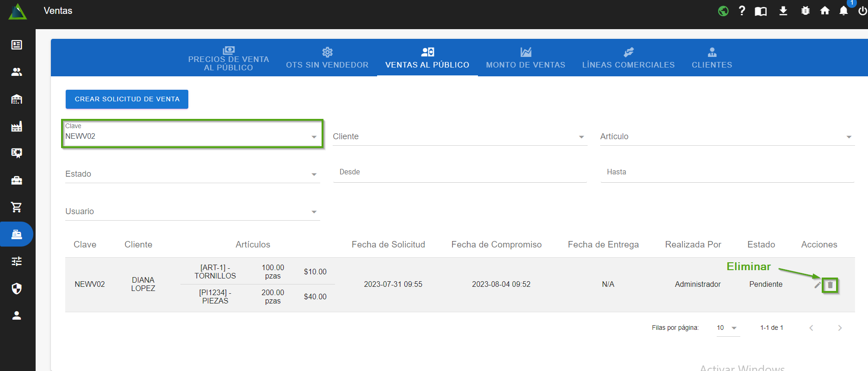The height and width of the screenshot is (371, 868).
Task: Open the notifications bell icon
Action: [x=843, y=11]
